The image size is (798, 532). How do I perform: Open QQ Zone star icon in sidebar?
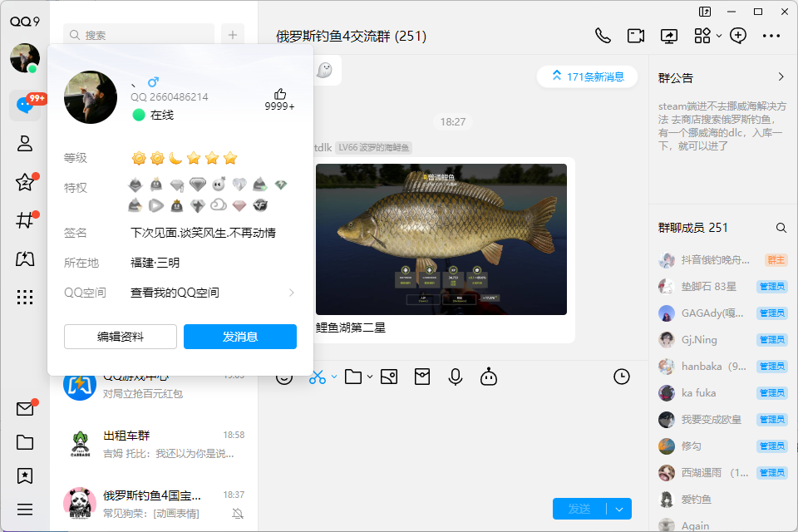coord(25,182)
